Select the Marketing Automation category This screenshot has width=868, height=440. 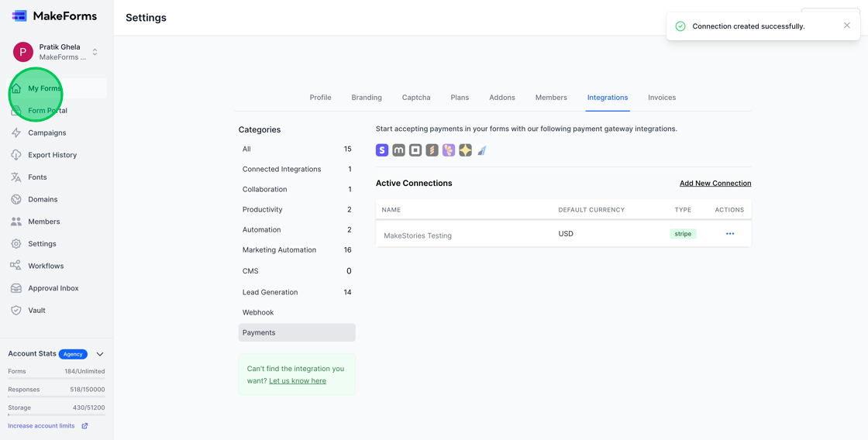[279, 250]
